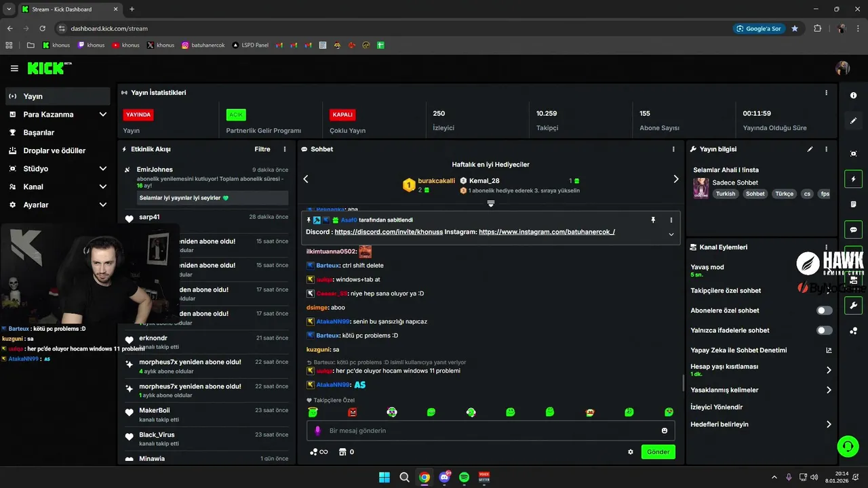
Task: Show next top gifter with right arrow
Action: pos(675,179)
